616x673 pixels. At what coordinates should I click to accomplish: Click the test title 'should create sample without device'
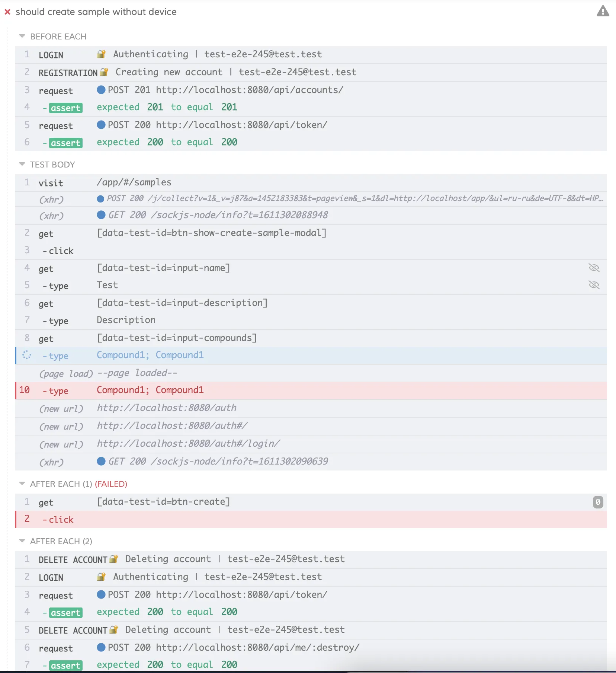coord(96,12)
